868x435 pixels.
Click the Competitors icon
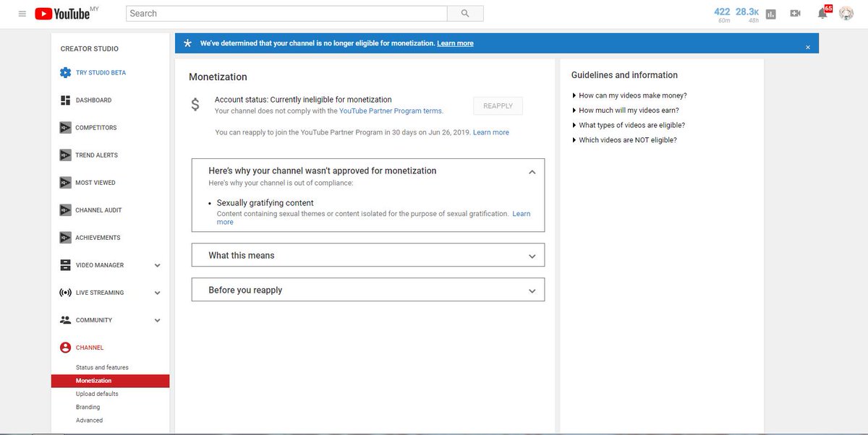tap(65, 127)
